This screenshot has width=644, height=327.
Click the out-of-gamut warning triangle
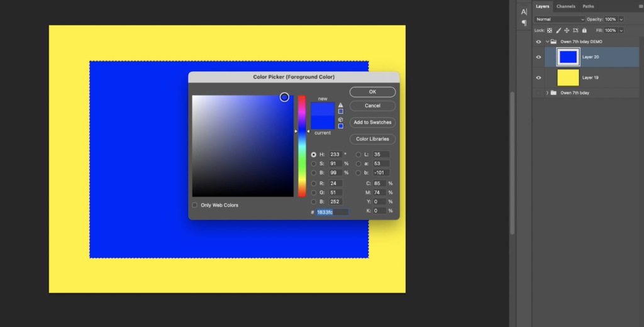[340, 105]
